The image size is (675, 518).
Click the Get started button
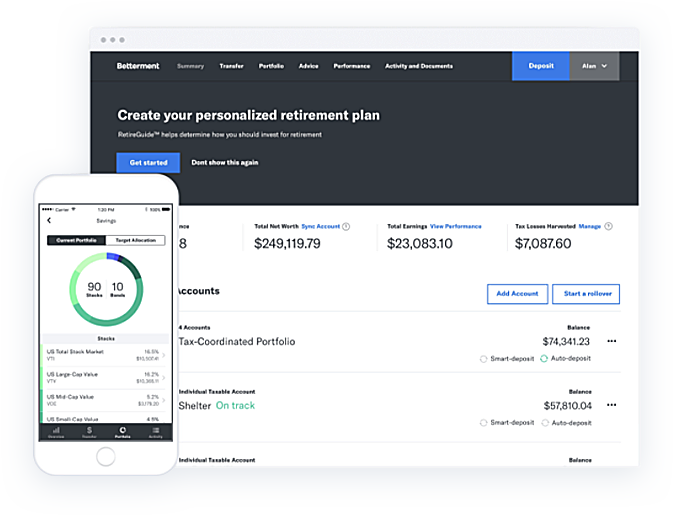click(148, 163)
